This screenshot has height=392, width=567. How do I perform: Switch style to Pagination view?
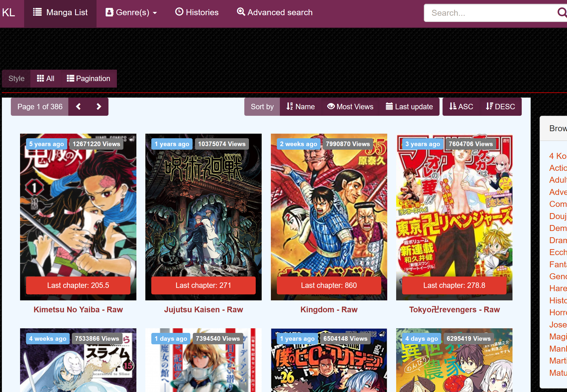pos(88,78)
